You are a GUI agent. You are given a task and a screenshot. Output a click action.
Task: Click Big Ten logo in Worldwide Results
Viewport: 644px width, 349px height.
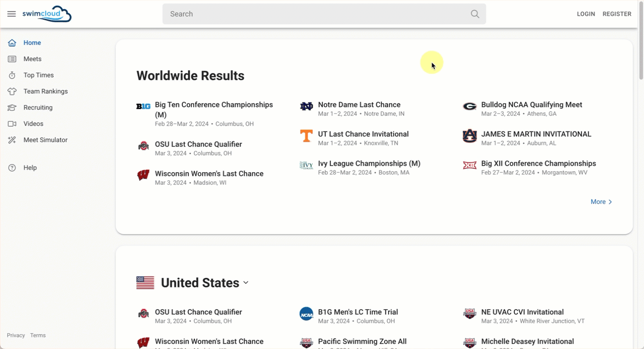[143, 106]
